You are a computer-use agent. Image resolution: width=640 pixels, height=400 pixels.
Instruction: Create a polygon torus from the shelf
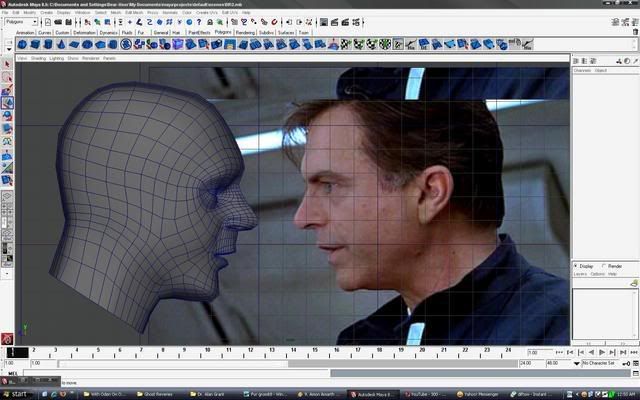click(87, 44)
